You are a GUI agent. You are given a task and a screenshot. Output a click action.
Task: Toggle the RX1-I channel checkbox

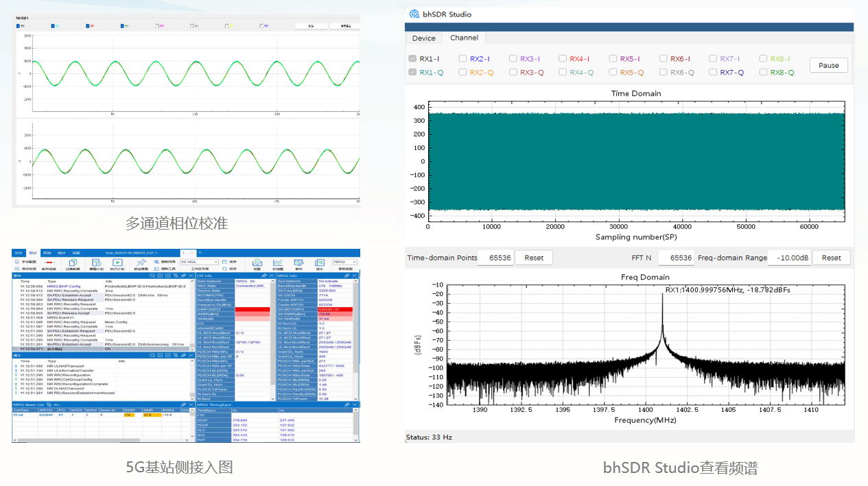click(x=412, y=59)
